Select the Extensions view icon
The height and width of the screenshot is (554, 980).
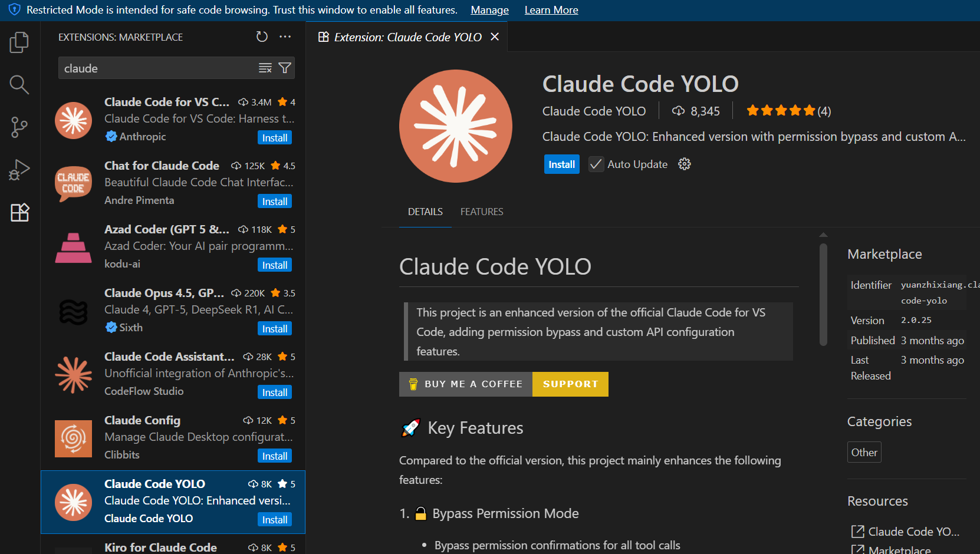19,212
